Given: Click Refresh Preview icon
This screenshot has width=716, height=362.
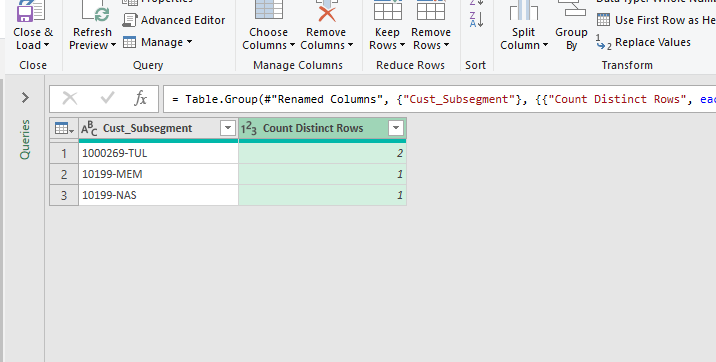Looking at the screenshot, I should (x=95, y=11).
